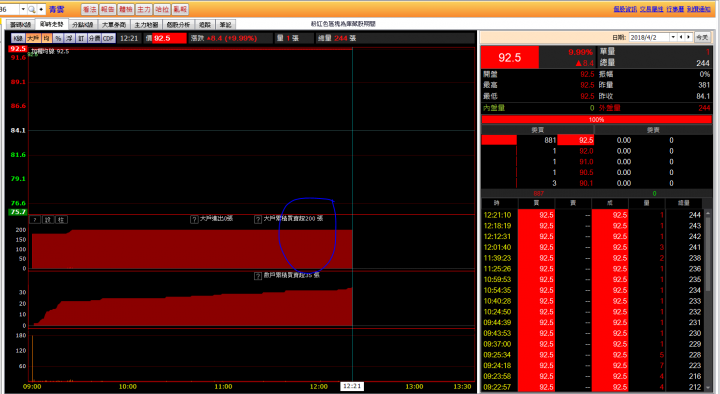Image resolution: width=720 pixels, height=394 pixels.
Task: Click help icon beside 散戶累積買賣超 label
Action: tap(258, 276)
